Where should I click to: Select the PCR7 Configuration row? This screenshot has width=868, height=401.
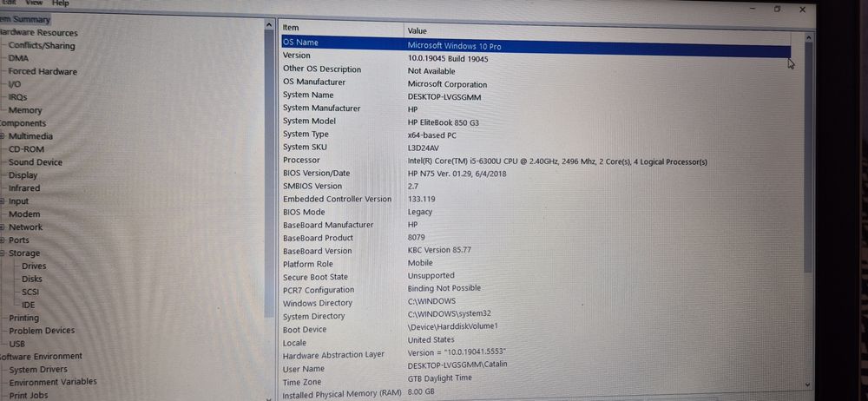coord(536,289)
